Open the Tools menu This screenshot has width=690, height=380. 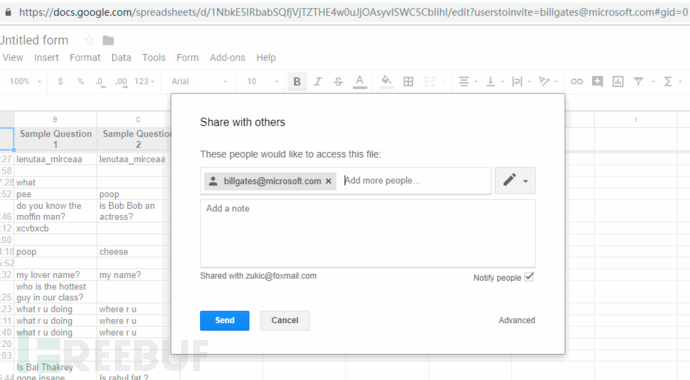(154, 58)
